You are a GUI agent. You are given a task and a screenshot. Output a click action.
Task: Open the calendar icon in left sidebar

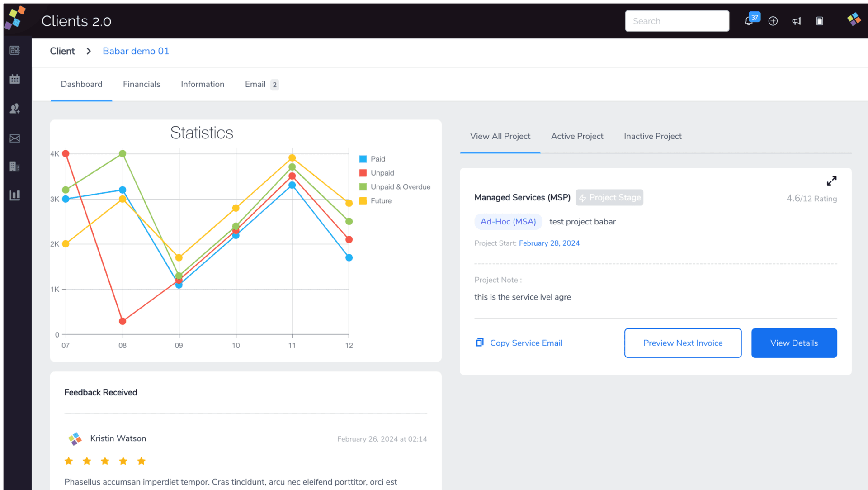pyautogui.click(x=15, y=79)
